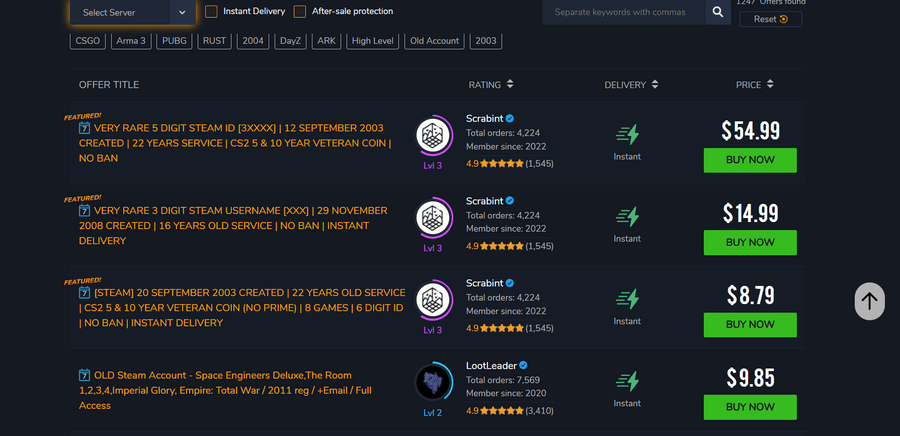Click the $54.99 price text
The image size is (900, 436).
[x=750, y=131]
